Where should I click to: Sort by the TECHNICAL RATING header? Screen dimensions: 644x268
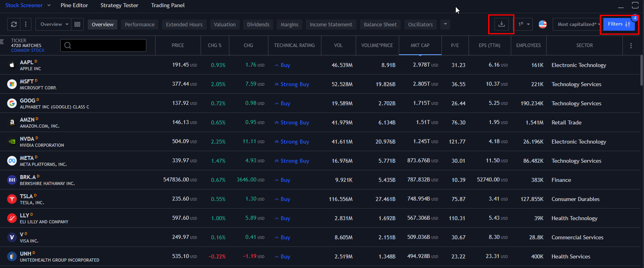(294, 45)
